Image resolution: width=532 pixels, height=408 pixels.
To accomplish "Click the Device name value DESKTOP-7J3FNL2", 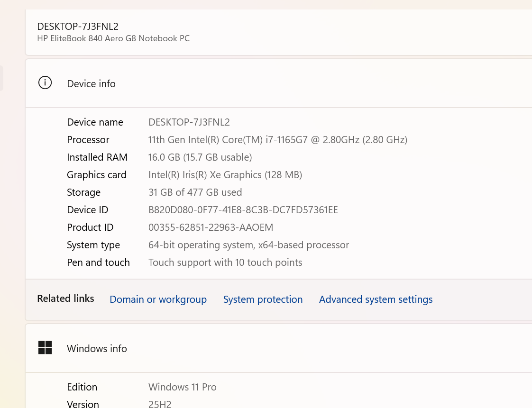I will tap(189, 122).
